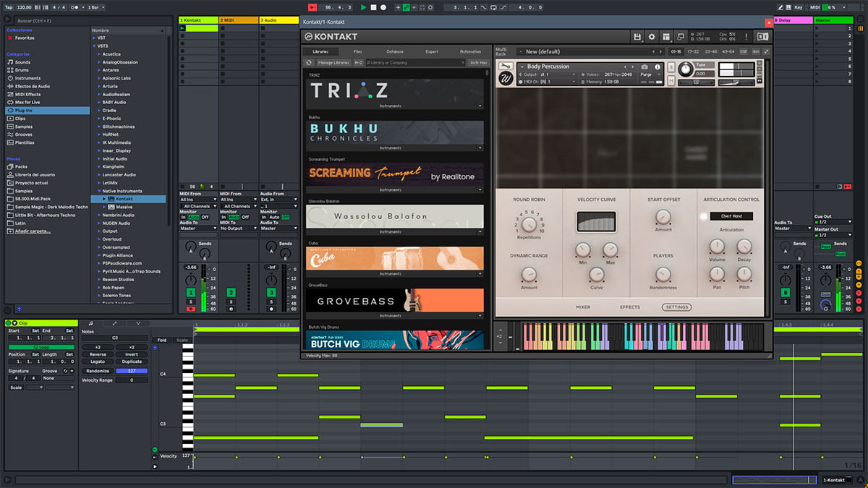This screenshot has height=488, width=868.
Task: Toggle Kontakt minimized view icon
Action: click(x=681, y=36)
